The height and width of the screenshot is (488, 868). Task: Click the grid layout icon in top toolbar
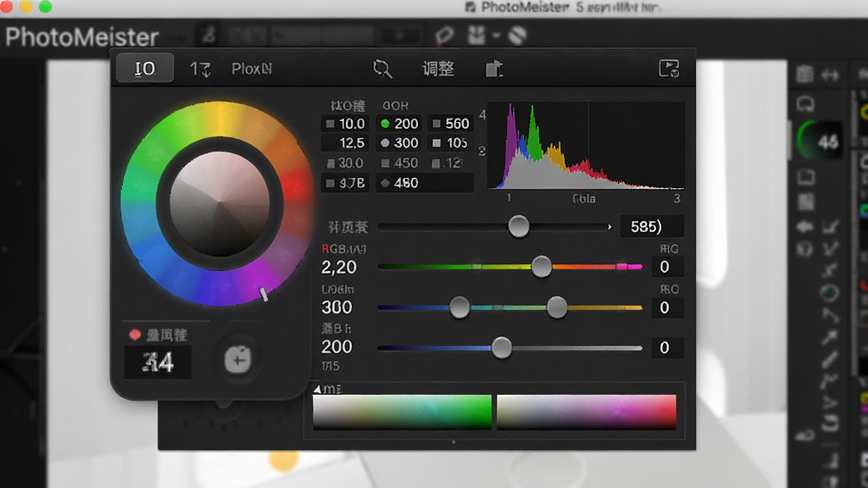476,36
